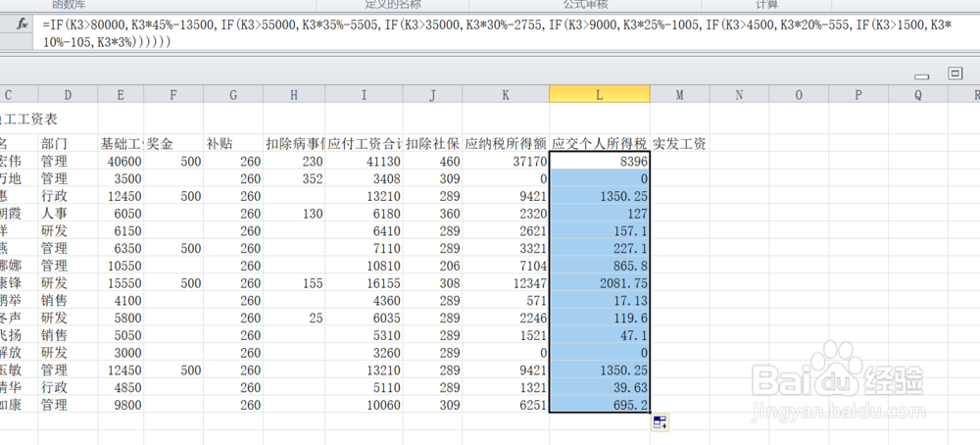Open the Auto Fill Options button below column L
980x445 pixels.
click(x=661, y=422)
